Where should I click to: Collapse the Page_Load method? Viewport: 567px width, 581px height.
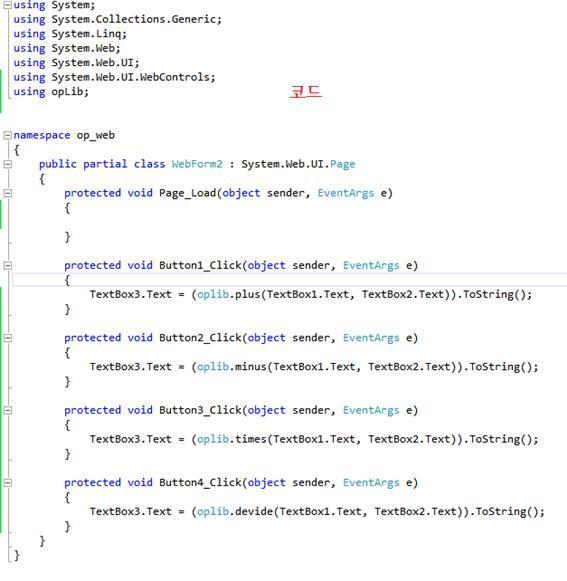pos(7,193)
